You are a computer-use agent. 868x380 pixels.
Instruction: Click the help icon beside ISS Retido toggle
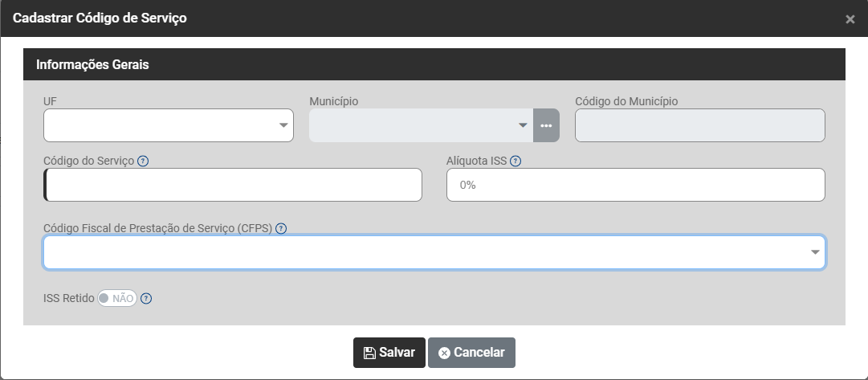146,298
